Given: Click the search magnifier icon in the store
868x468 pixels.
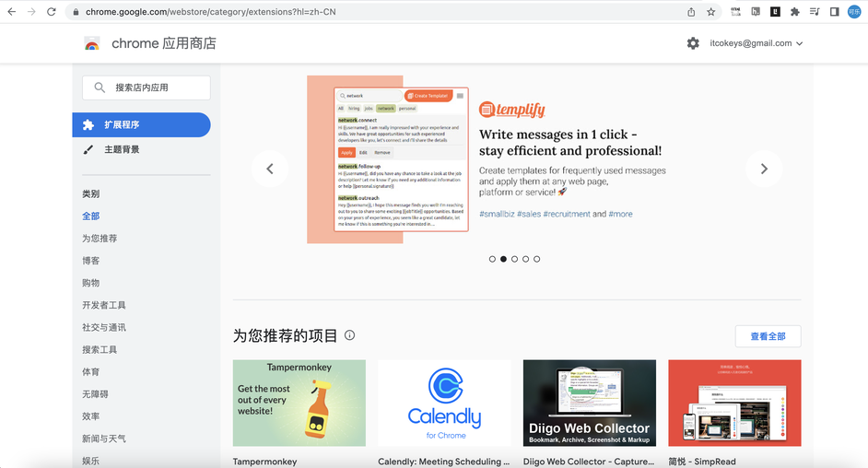Looking at the screenshot, I should point(100,88).
